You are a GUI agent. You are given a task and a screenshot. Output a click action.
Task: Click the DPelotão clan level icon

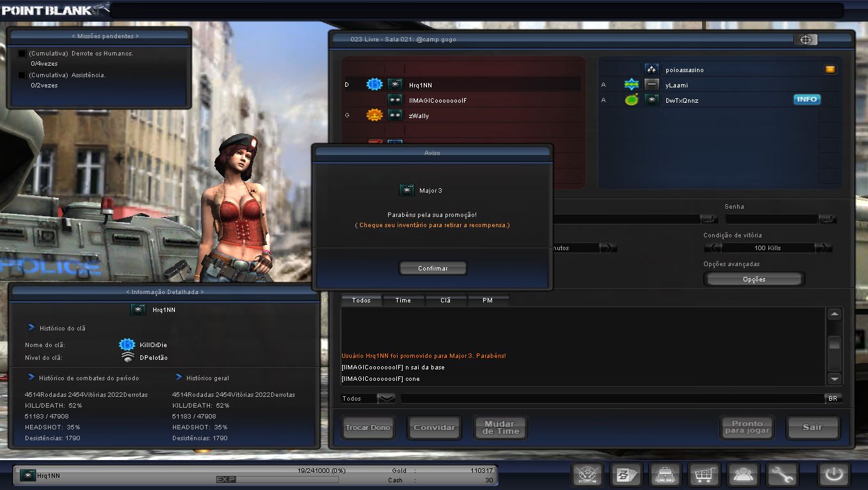point(128,357)
